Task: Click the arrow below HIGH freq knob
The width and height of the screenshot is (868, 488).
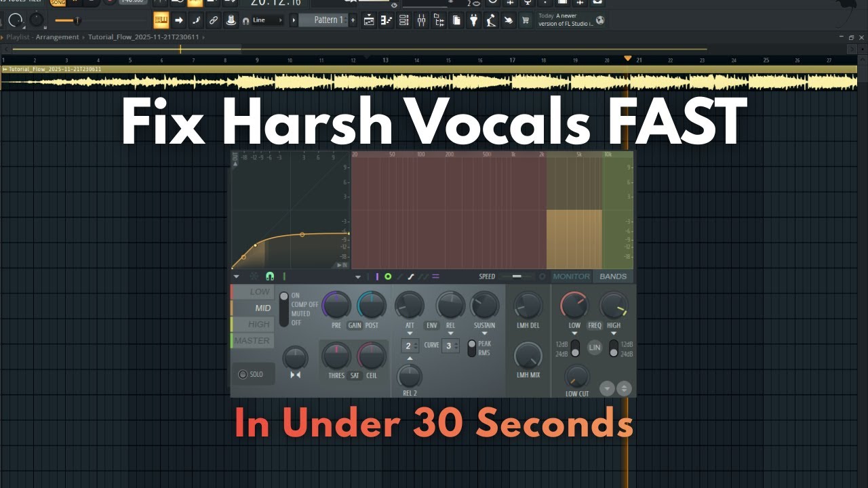Action: [x=614, y=333]
